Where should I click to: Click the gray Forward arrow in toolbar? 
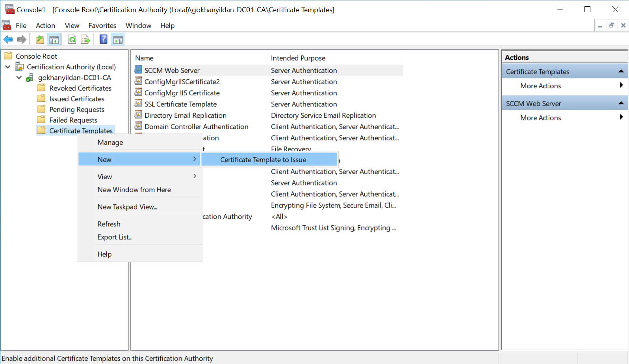coord(22,39)
